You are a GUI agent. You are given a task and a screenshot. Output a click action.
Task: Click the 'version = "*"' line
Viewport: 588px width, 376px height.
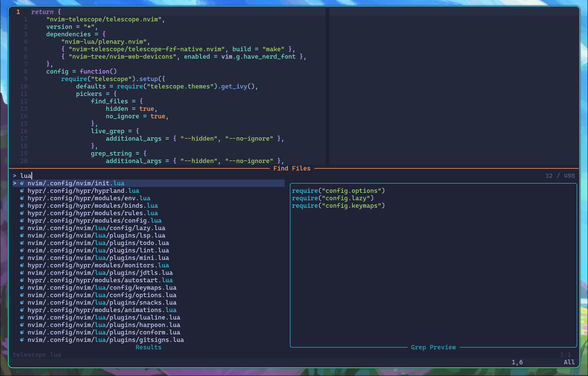pos(72,27)
